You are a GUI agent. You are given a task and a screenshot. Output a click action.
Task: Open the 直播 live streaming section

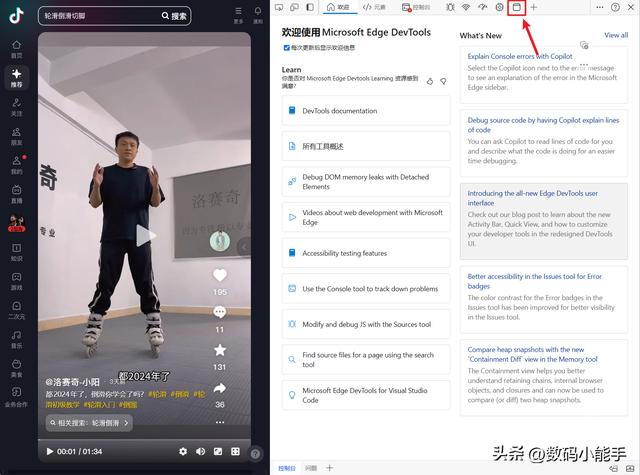[16, 194]
